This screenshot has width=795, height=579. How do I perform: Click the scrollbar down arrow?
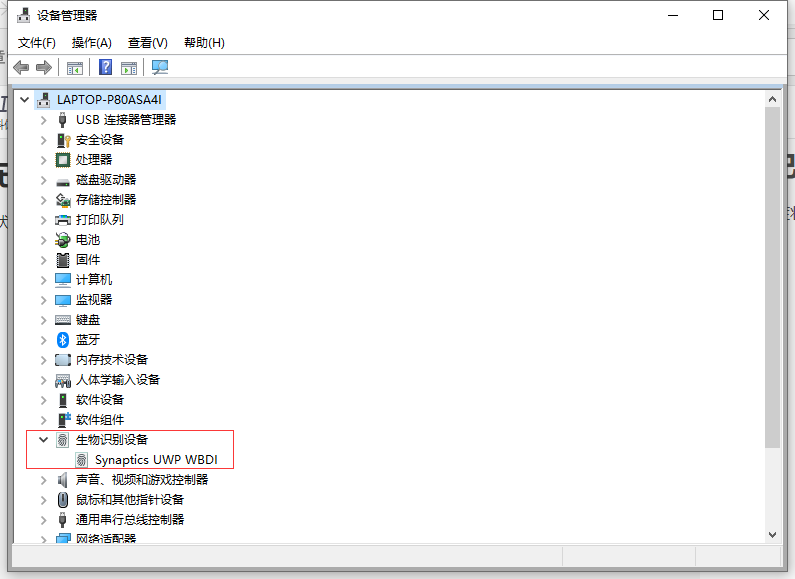772,535
